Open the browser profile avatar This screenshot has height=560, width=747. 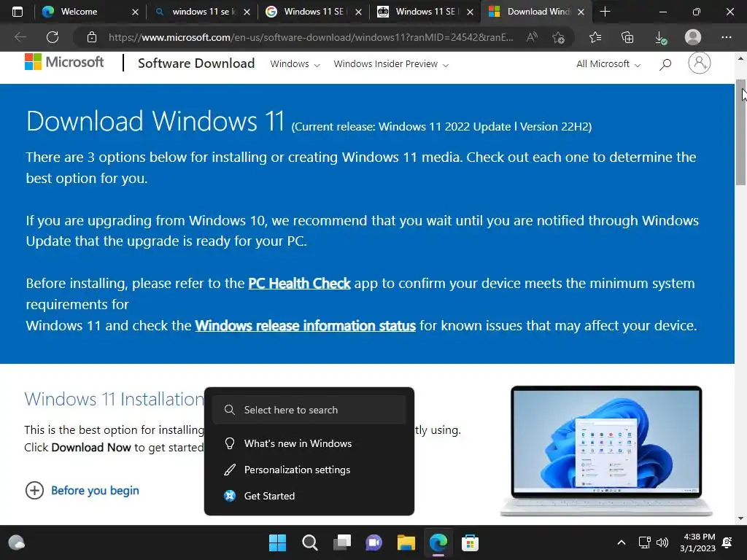point(693,37)
